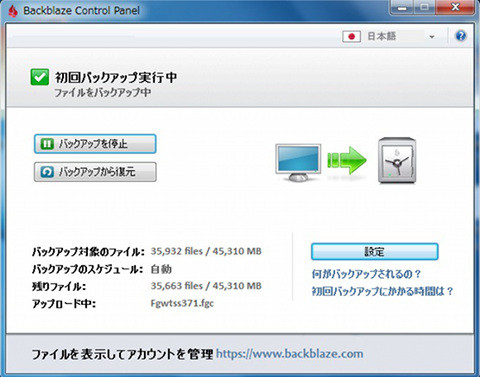
Task: Click the blue restore arrow icon
Action: coord(47,172)
